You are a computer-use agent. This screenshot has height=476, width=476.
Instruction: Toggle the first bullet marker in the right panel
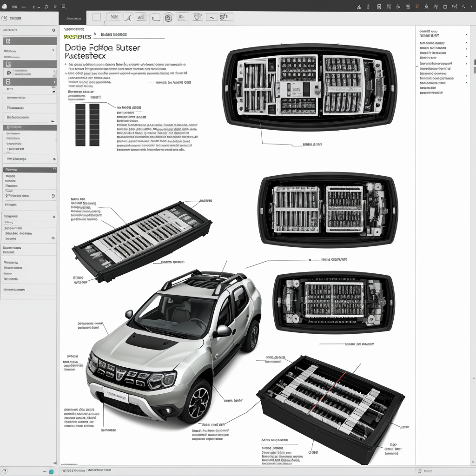tap(466, 34)
